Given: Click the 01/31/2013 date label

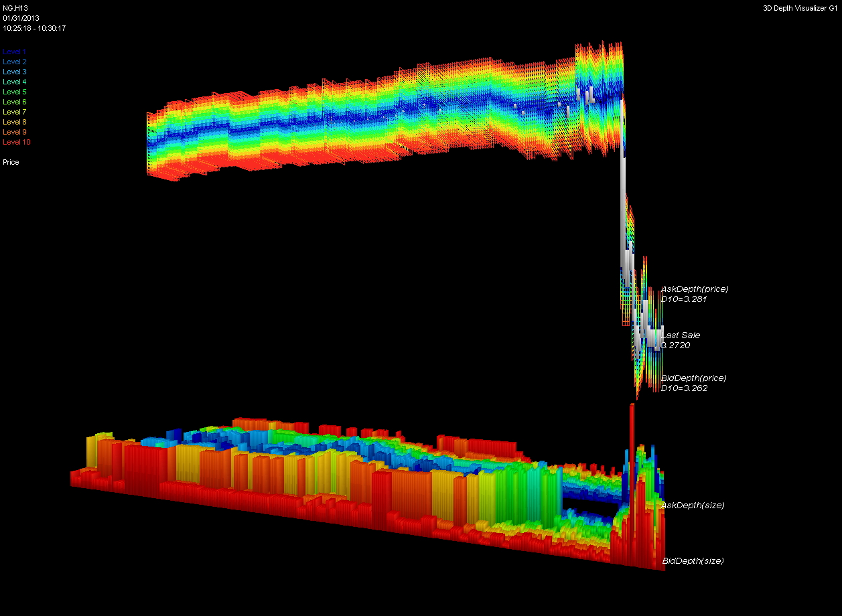Looking at the screenshot, I should pyautogui.click(x=21, y=18).
